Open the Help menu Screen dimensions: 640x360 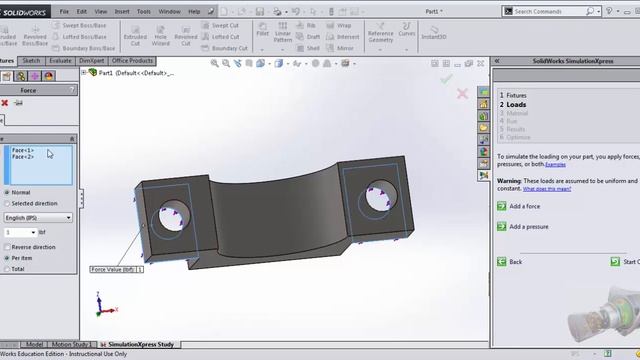pyautogui.click(x=194, y=11)
